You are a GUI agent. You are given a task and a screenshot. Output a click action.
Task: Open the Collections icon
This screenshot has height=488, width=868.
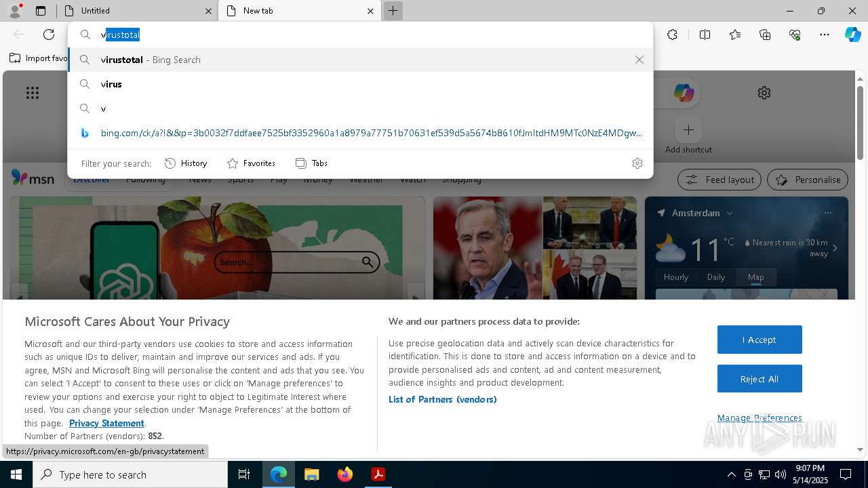pos(765,35)
